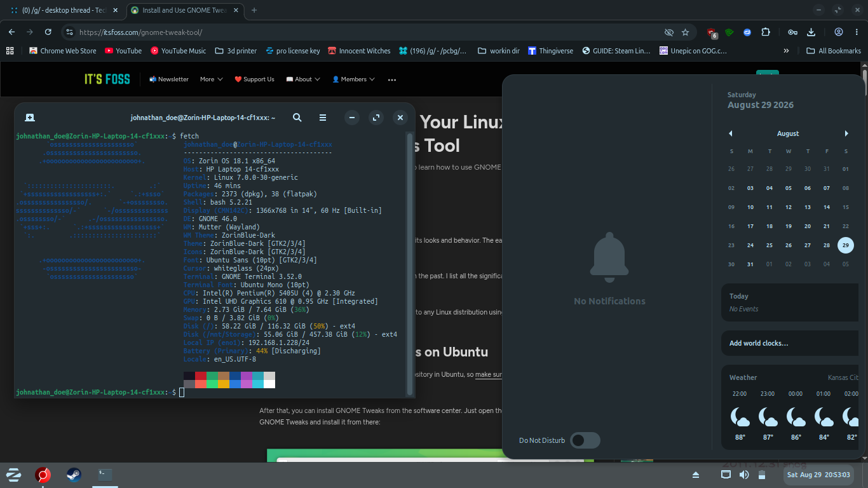Open the Extensions puzzle-piece menu

click(766, 32)
